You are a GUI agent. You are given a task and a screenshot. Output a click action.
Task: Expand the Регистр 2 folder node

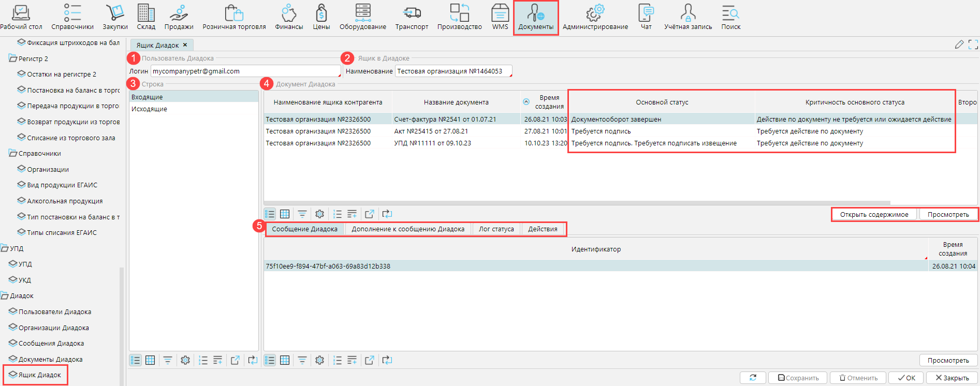coord(13,59)
